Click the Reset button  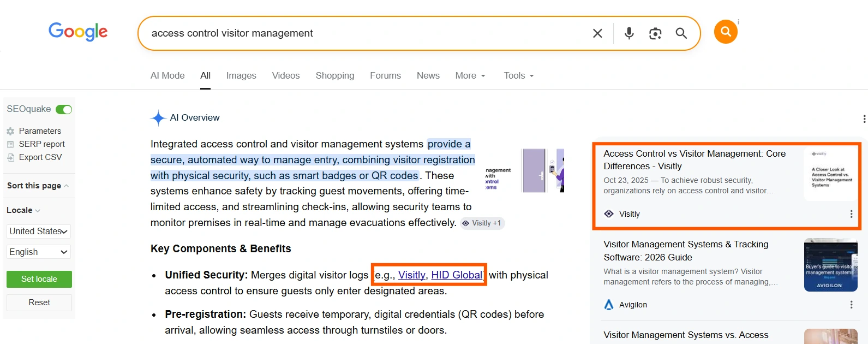pyautogui.click(x=39, y=303)
